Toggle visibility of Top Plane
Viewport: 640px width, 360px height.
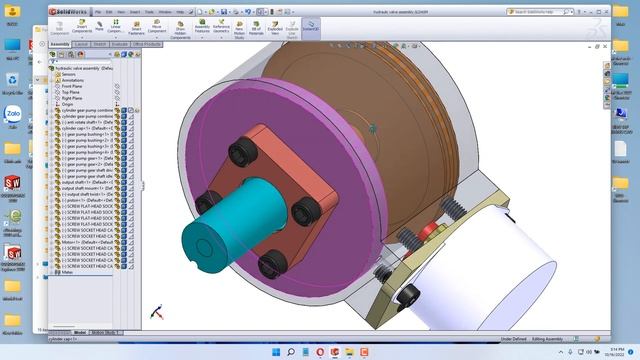click(117, 92)
